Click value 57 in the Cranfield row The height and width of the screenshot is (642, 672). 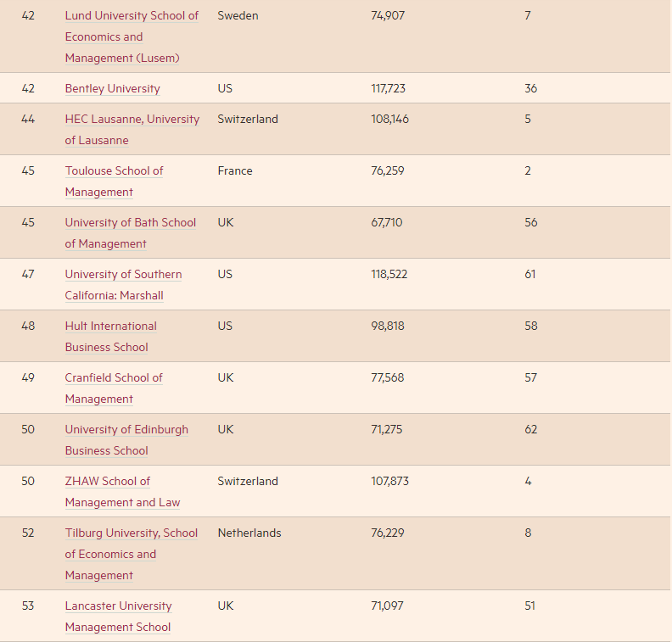531,378
